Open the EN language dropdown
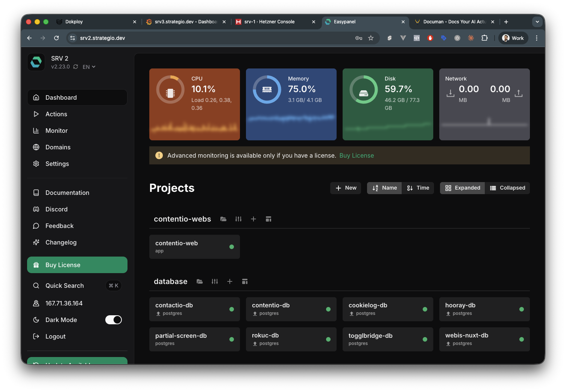Screen dimensions: 566x392 89,67
